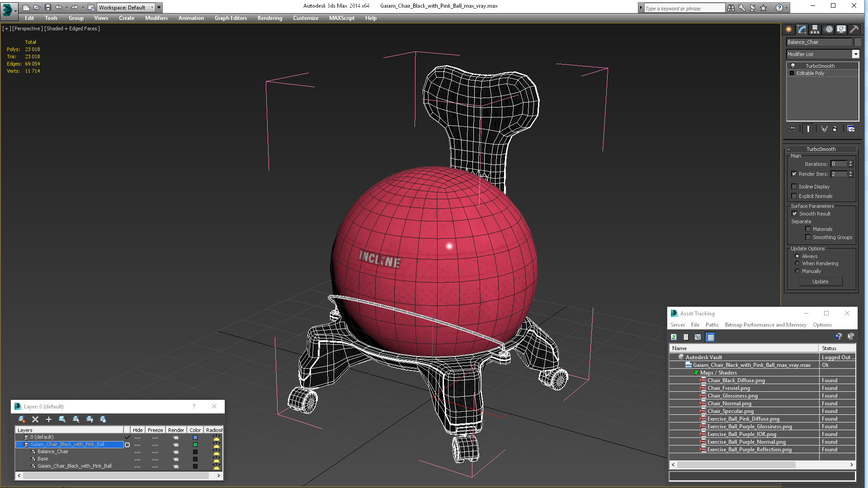
Task: Open the Hierarchy command panel tab
Action: [815, 29]
